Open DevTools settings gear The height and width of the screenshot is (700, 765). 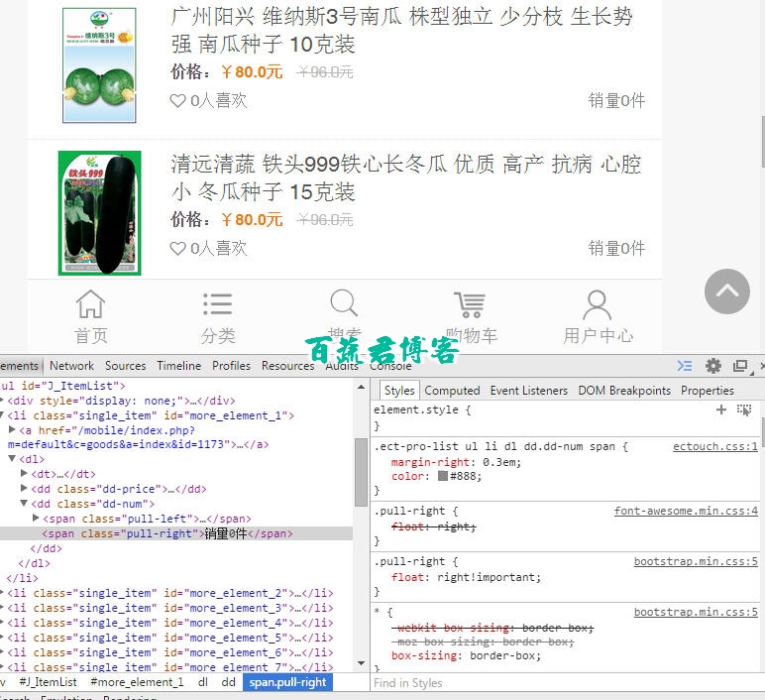click(x=713, y=366)
